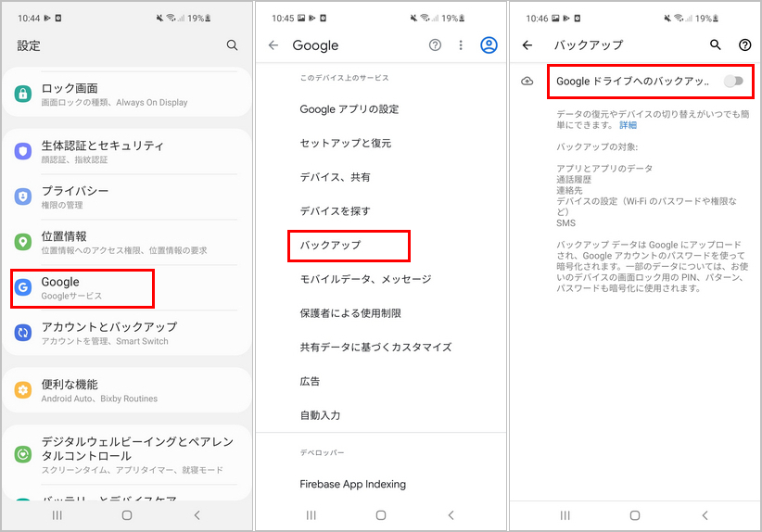
Task: Tap the デベロッパー section header
Action: click(x=322, y=452)
